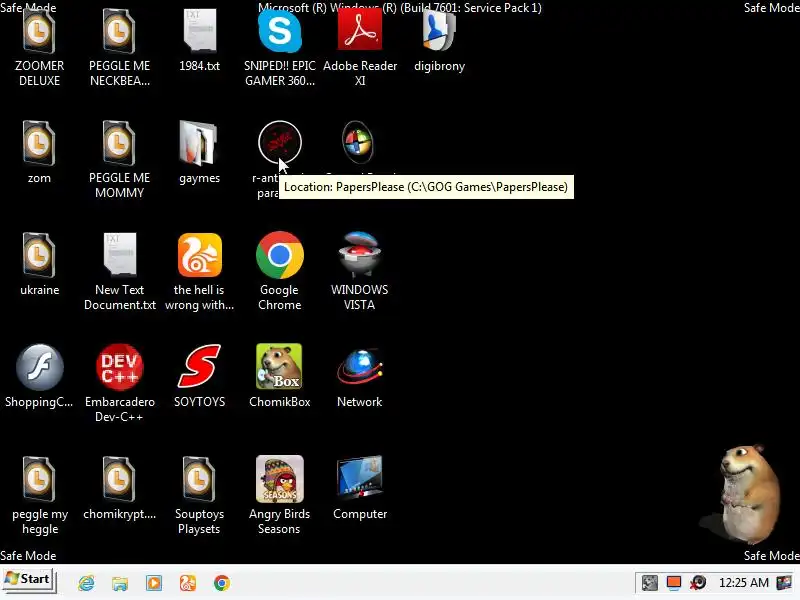Open the PEGGLE ME NECKBEA... shortcut
The height and width of the screenshot is (600, 800).
pyautogui.click(x=119, y=32)
